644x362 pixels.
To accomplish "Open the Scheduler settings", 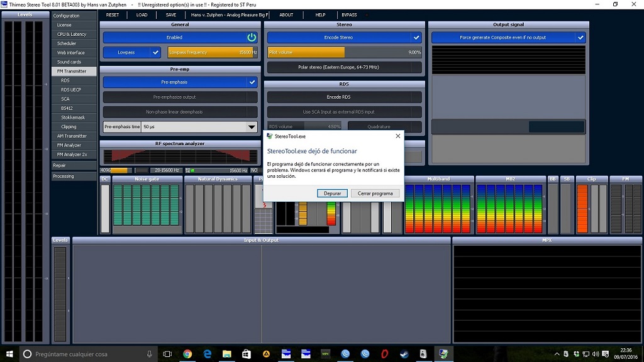I will click(x=74, y=43).
